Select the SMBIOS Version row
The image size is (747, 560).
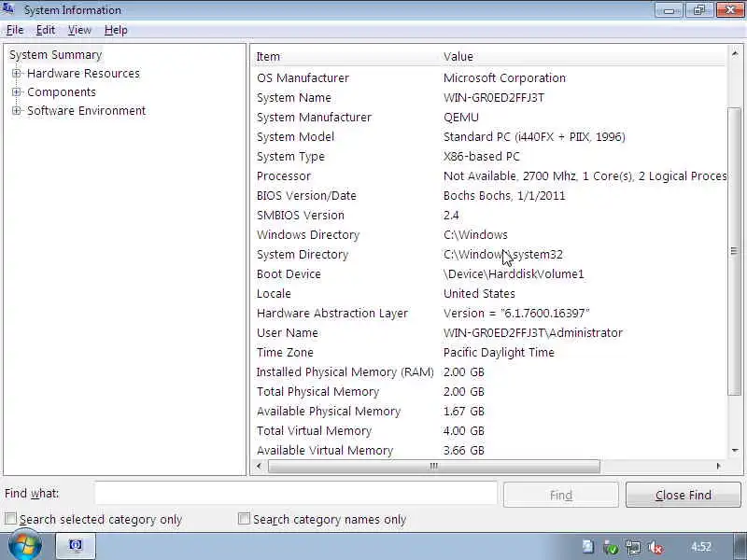click(489, 216)
